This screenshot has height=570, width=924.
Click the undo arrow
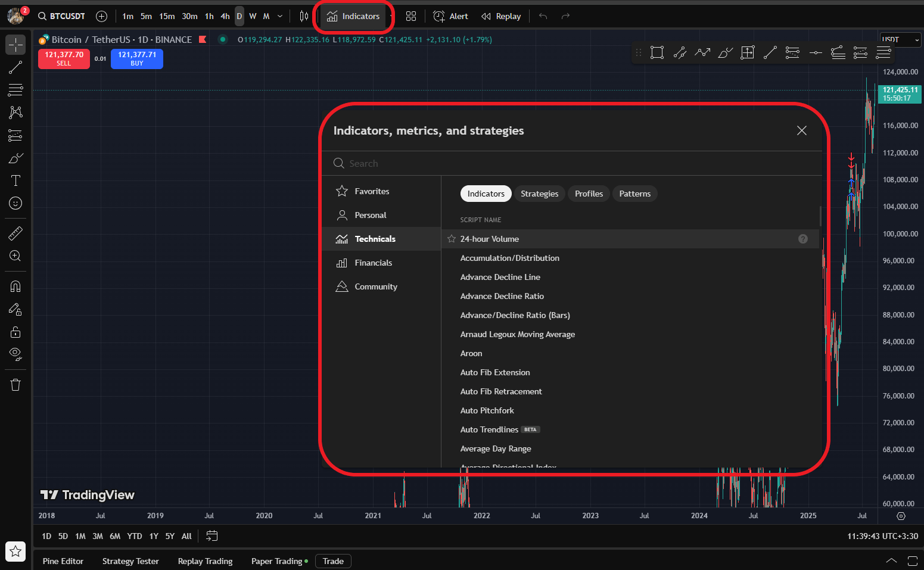coord(543,16)
